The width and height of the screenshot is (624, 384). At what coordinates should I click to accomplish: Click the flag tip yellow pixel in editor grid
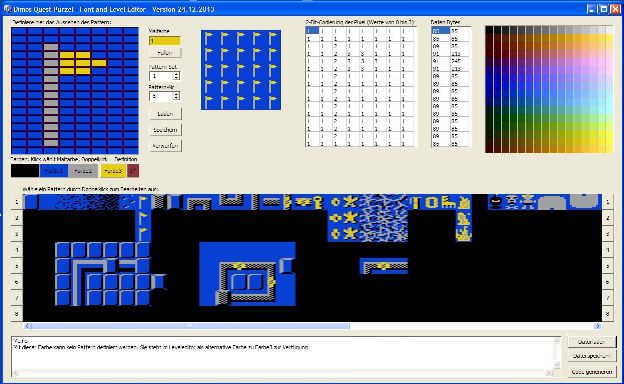tap(99, 63)
